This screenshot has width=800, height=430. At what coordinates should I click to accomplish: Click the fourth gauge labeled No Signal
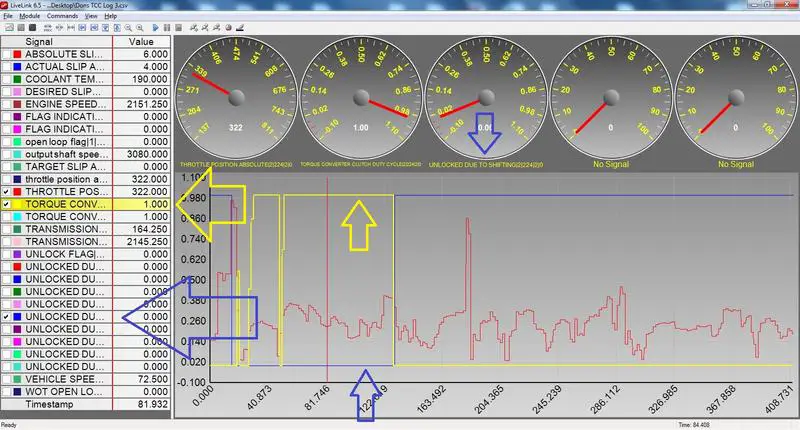611,98
